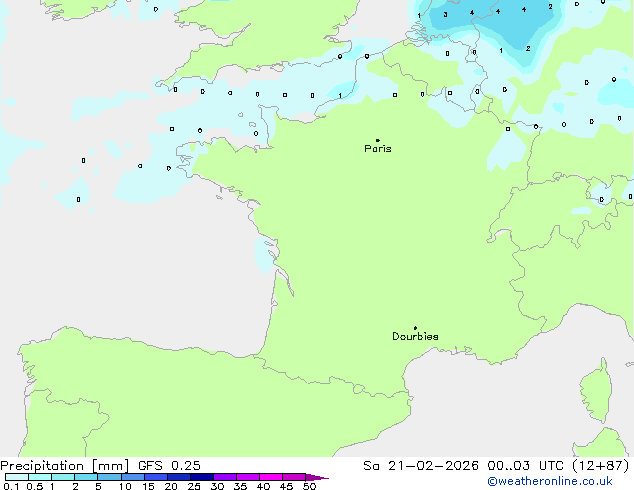Click the legend scale label '25'
The height and width of the screenshot is (490, 634).
click(x=194, y=486)
